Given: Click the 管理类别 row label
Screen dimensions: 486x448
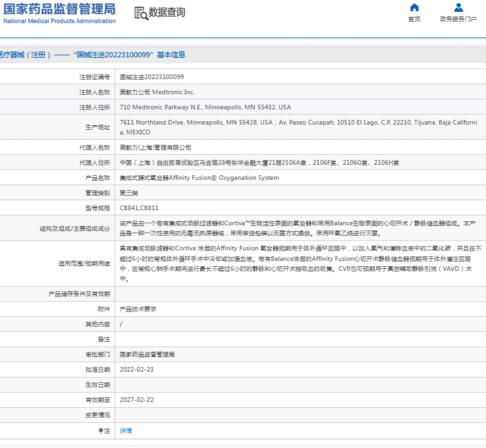Looking at the screenshot, I should [97, 194].
